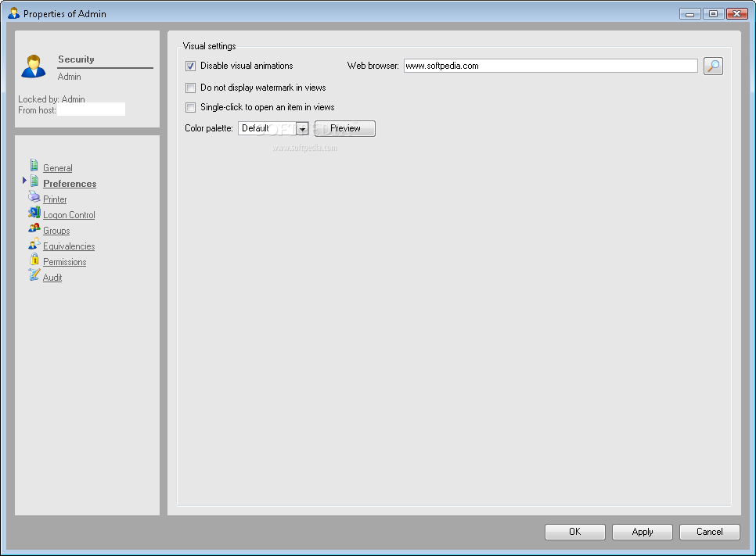Click the 'Properties of Admin' window title

click(x=65, y=14)
